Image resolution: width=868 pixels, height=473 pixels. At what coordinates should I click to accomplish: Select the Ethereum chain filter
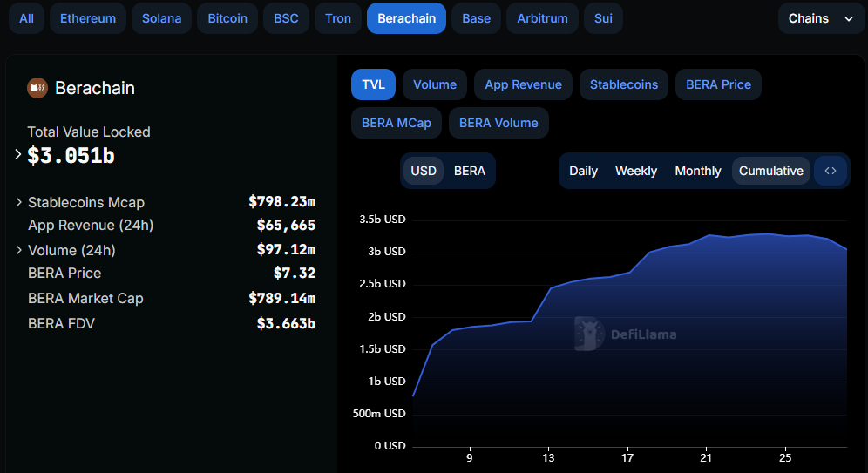pyautogui.click(x=88, y=18)
